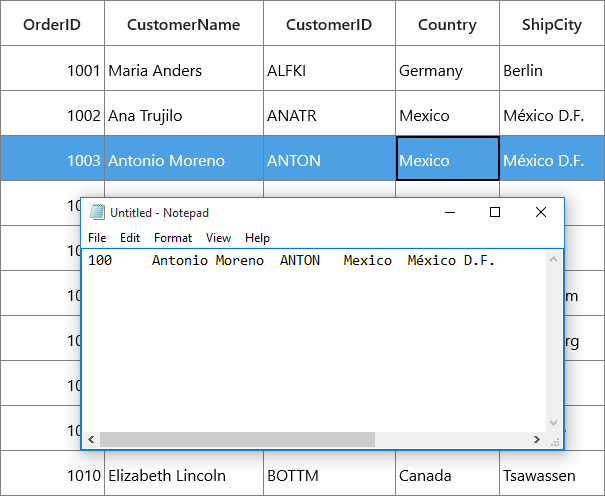Open the File menu in Notepad
The width and height of the screenshot is (605, 496).
(97, 238)
